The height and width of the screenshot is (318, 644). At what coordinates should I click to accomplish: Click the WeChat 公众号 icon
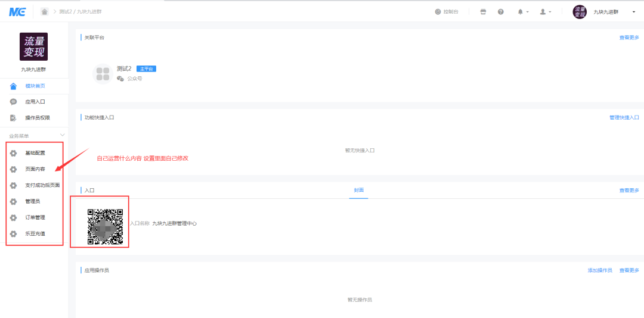click(x=120, y=79)
